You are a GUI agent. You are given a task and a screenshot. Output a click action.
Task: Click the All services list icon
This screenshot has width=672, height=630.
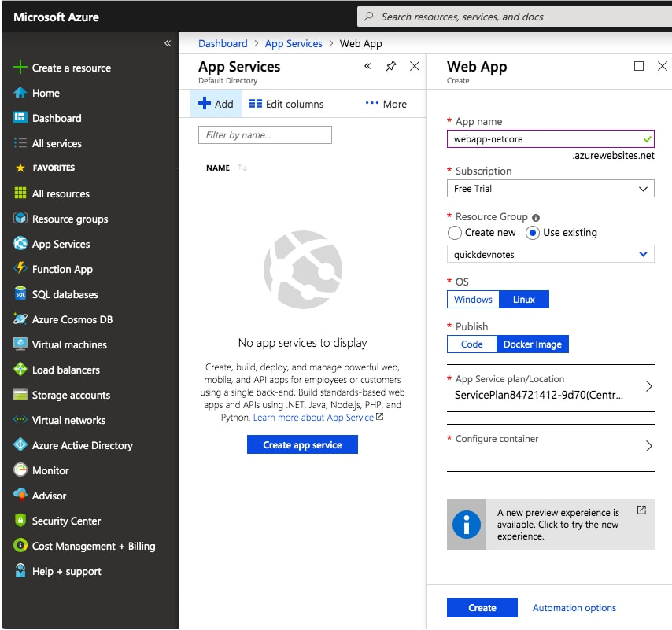tap(20, 142)
